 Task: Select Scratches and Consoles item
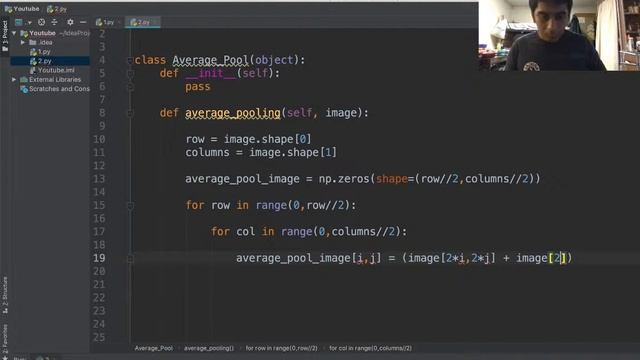pos(55,89)
